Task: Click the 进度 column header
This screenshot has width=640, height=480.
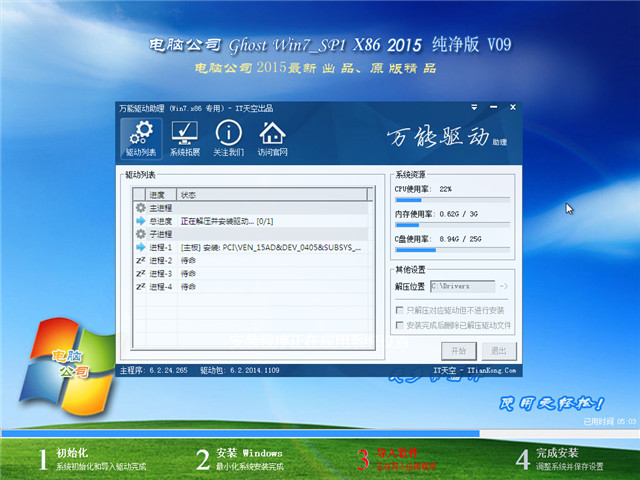Action: pyautogui.click(x=161, y=195)
